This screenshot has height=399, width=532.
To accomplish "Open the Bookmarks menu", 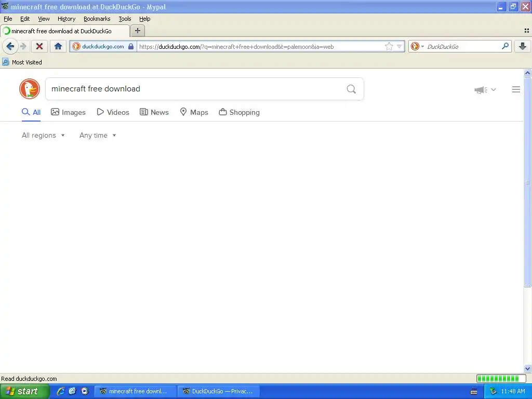I will [97, 19].
